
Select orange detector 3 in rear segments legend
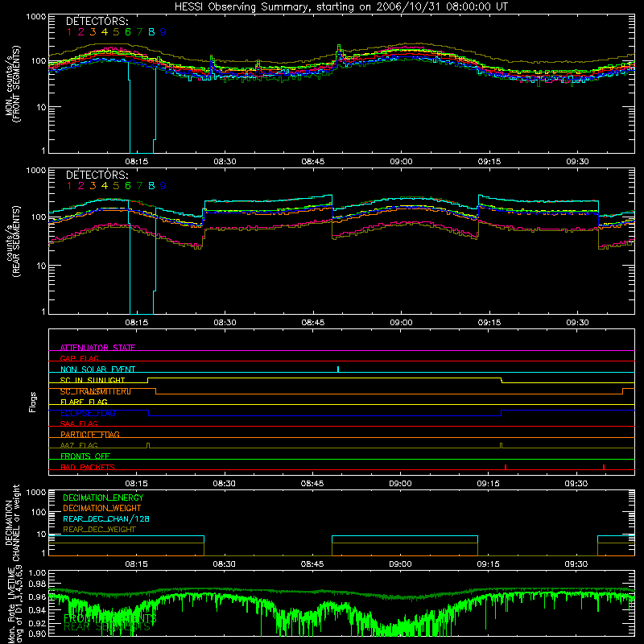coord(93,186)
